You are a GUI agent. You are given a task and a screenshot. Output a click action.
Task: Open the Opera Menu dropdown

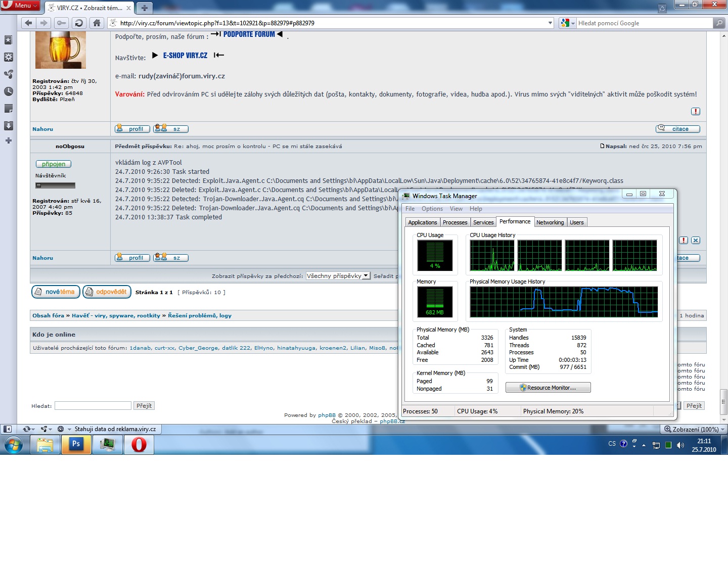point(21,6)
